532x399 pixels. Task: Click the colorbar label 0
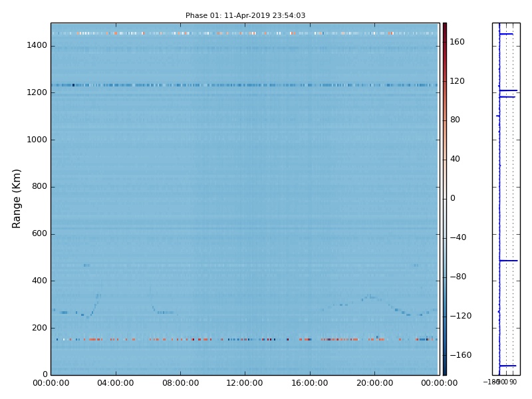(453, 198)
